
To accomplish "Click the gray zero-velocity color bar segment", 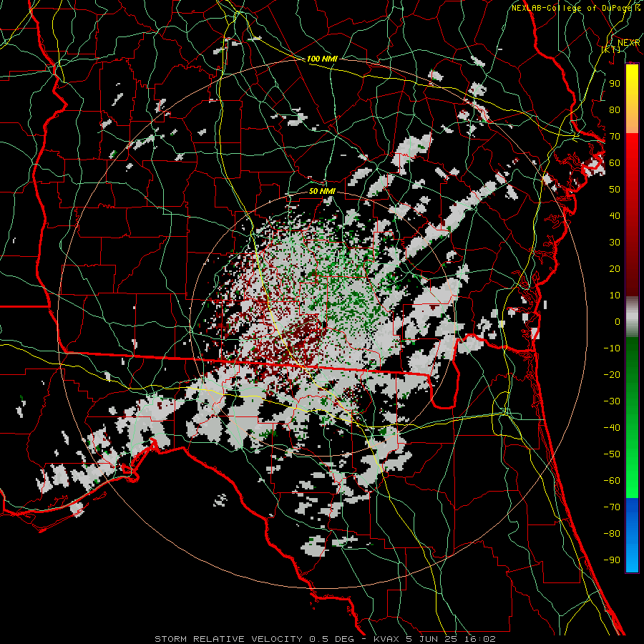I will [632, 316].
